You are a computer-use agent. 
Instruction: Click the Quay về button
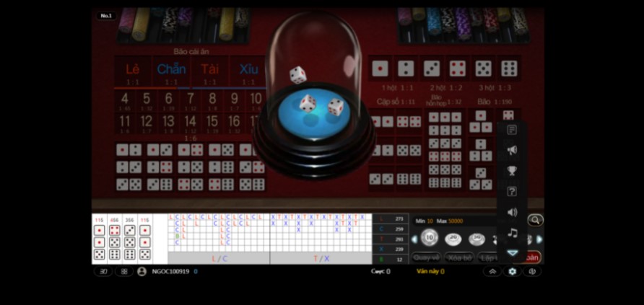coord(426,257)
